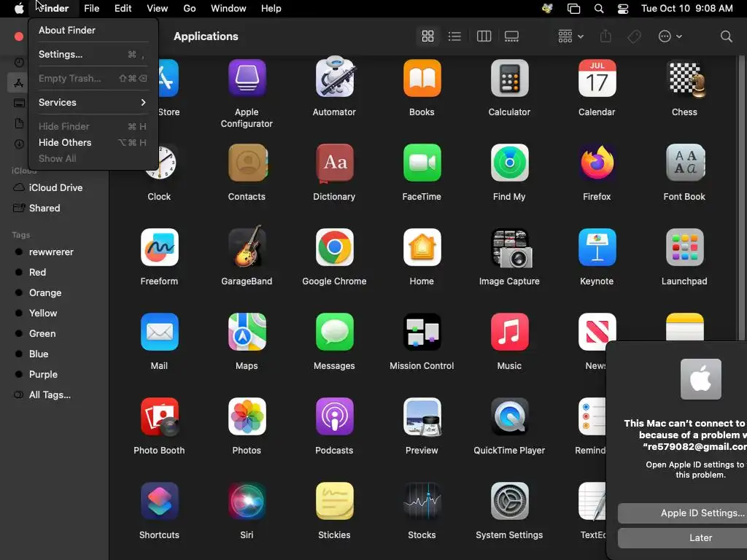Open the group-by dropdown in toolbar

pyautogui.click(x=570, y=36)
